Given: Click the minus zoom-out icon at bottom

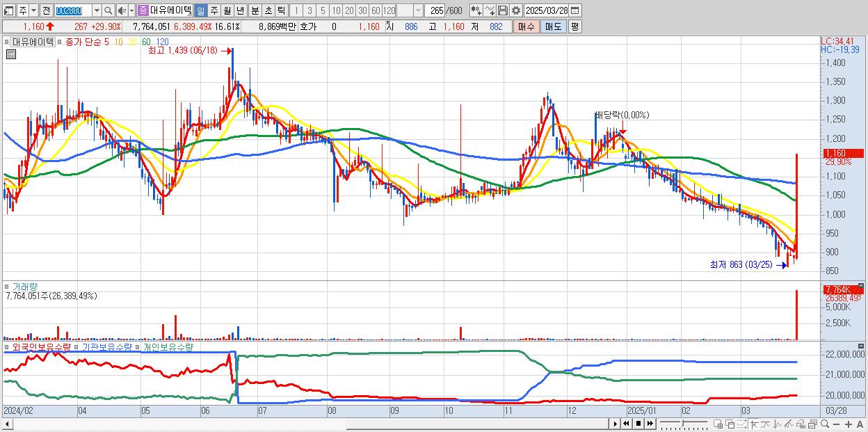Looking at the screenshot, I should tap(836, 424).
